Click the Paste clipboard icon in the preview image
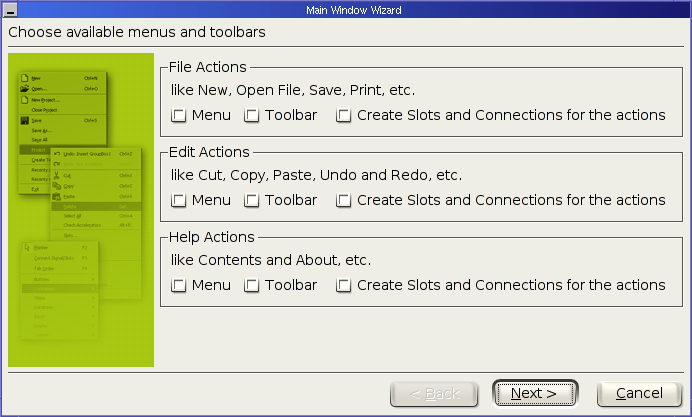This screenshot has height=417, width=692. 56,196
